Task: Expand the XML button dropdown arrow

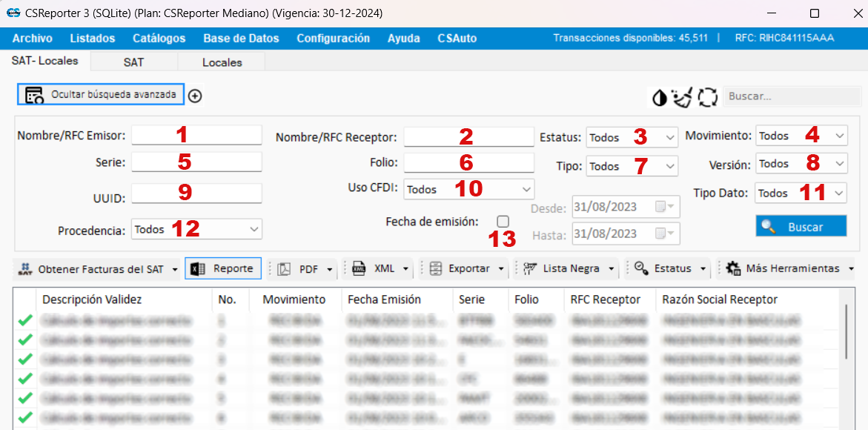Action: pos(405,270)
